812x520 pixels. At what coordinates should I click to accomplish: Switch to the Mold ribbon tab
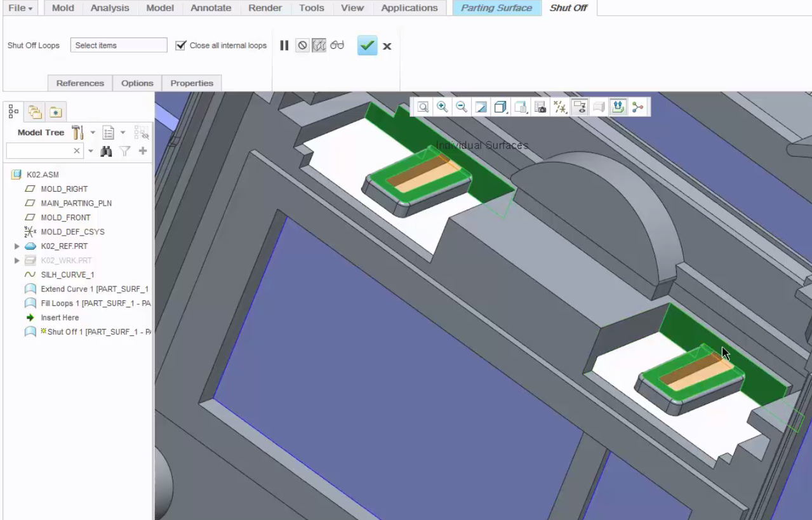63,8
